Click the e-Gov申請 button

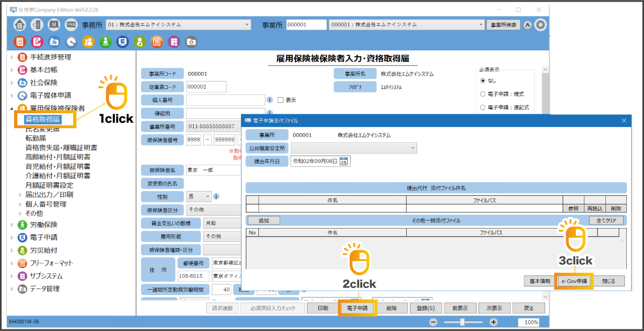coord(574,281)
